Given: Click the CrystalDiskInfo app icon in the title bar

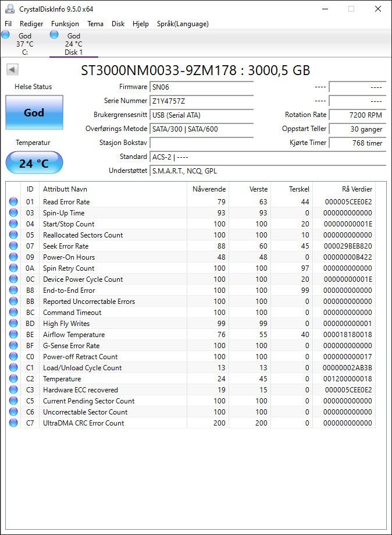Looking at the screenshot, I should (10, 9).
